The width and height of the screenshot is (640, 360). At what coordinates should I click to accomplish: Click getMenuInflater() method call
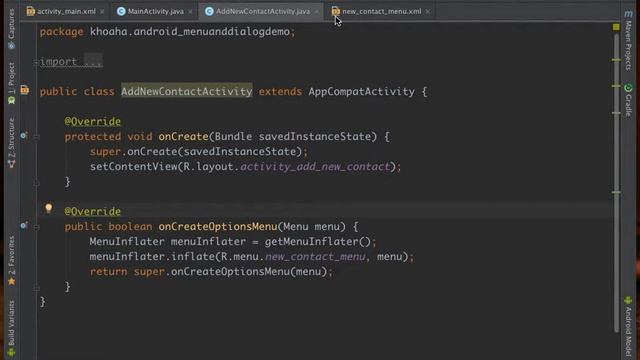coord(318,242)
